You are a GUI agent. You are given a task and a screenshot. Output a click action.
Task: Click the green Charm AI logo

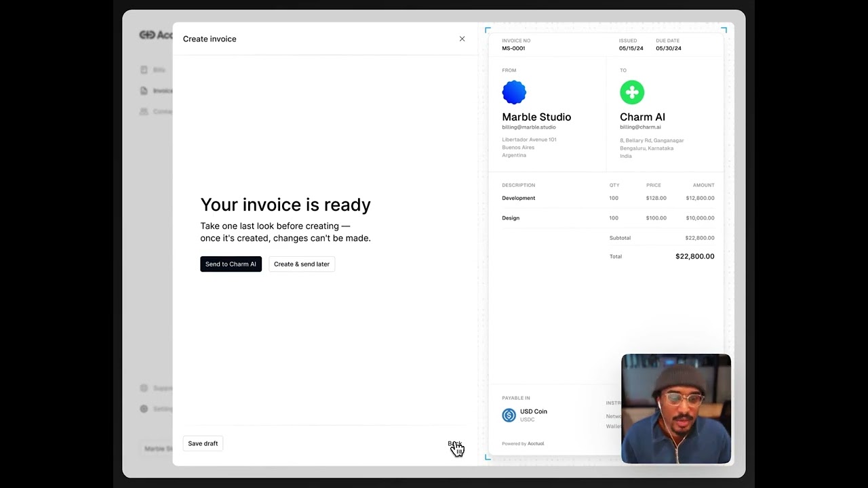click(x=632, y=92)
